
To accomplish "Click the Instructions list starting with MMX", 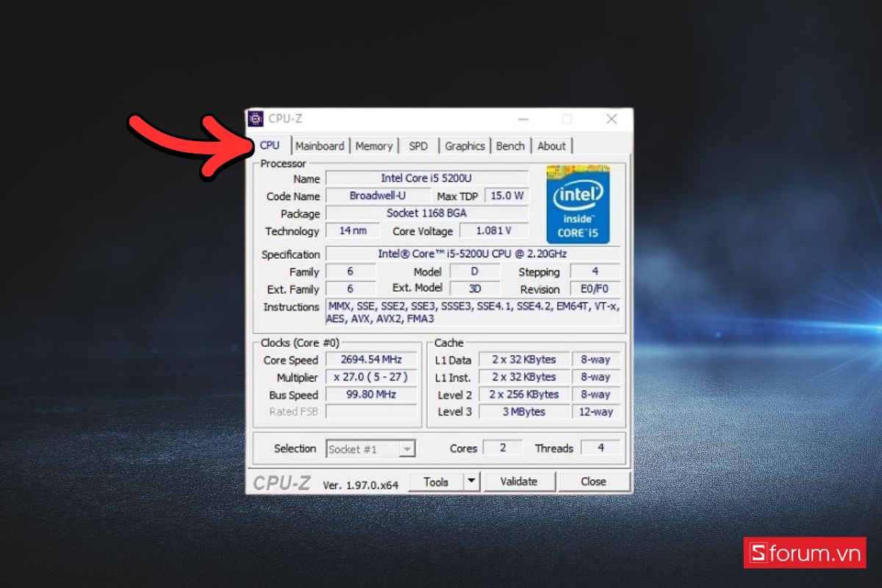I will point(473,313).
